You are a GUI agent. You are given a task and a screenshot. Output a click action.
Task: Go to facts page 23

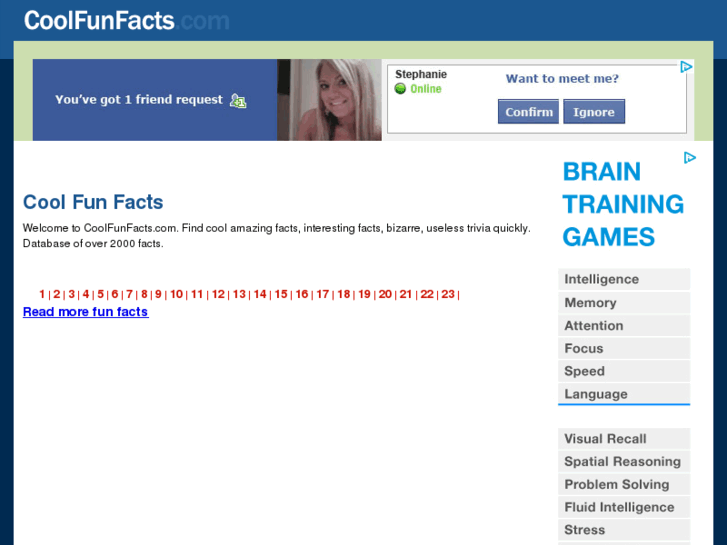pyautogui.click(x=448, y=294)
